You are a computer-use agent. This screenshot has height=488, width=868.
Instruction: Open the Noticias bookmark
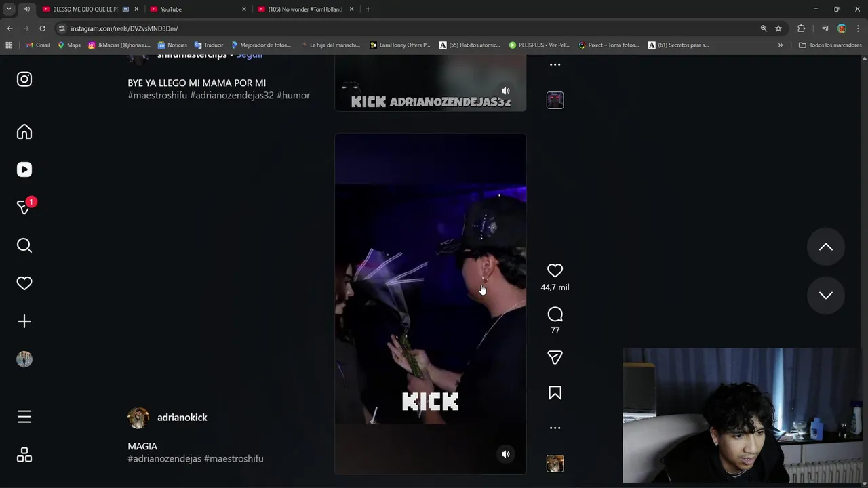click(172, 45)
